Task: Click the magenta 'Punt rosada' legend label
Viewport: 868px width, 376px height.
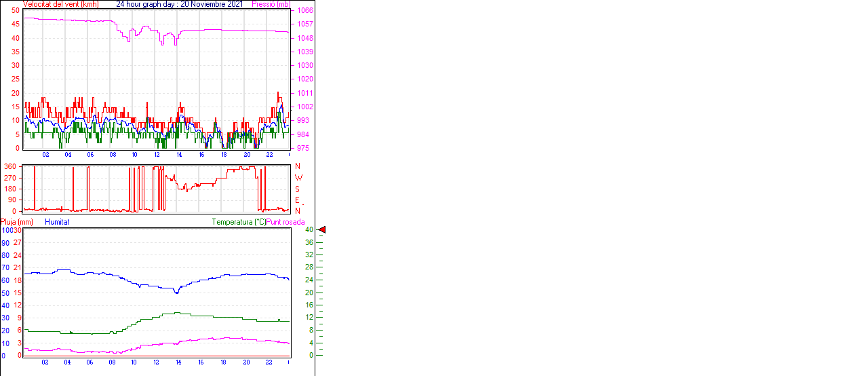Action: tap(285, 222)
